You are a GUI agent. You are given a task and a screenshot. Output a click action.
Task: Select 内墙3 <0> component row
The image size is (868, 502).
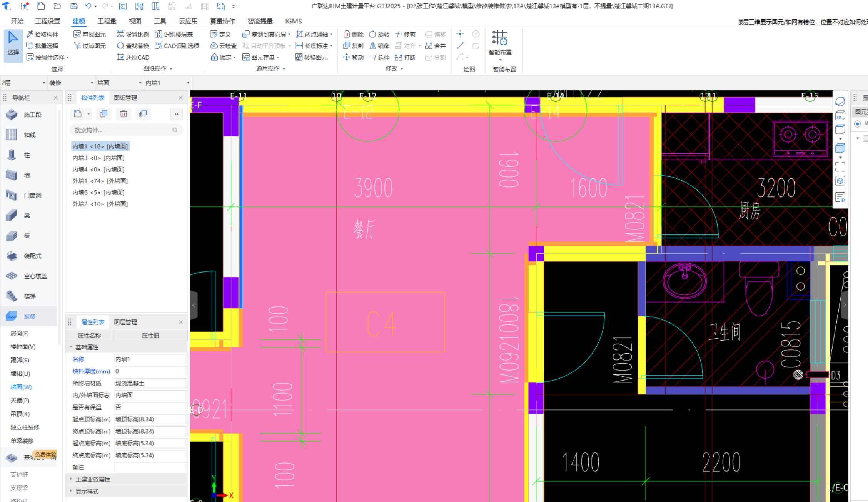98,158
